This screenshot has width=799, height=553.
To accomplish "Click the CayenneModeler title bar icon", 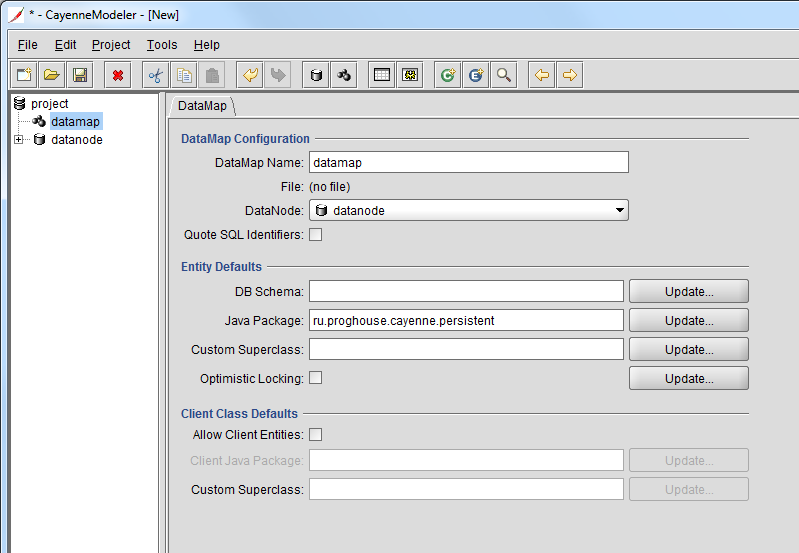I will click(x=16, y=15).
